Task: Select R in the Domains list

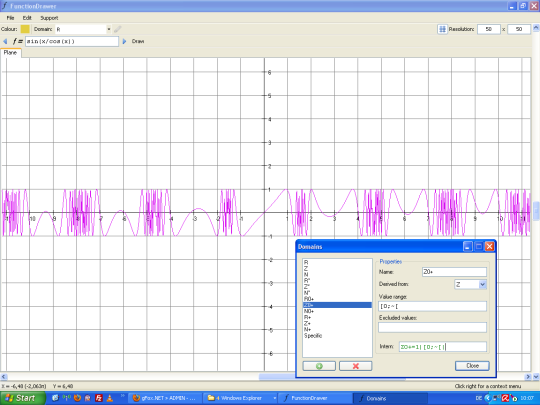Action: [x=337, y=262]
